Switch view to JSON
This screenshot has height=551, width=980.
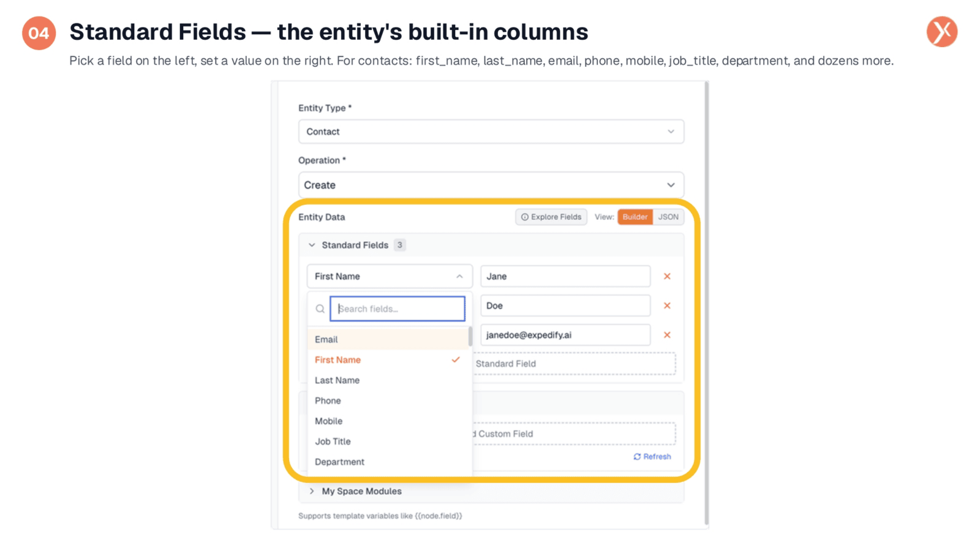point(668,217)
